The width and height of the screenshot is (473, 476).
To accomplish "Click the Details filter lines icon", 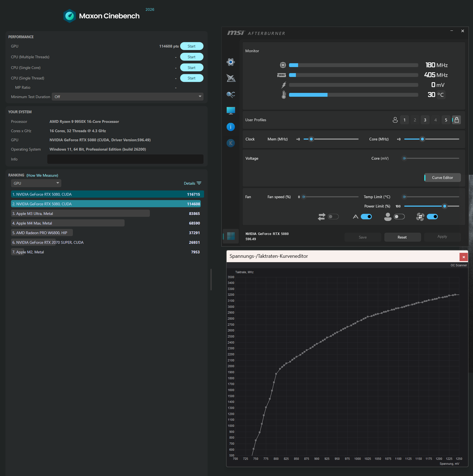I will (199, 183).
